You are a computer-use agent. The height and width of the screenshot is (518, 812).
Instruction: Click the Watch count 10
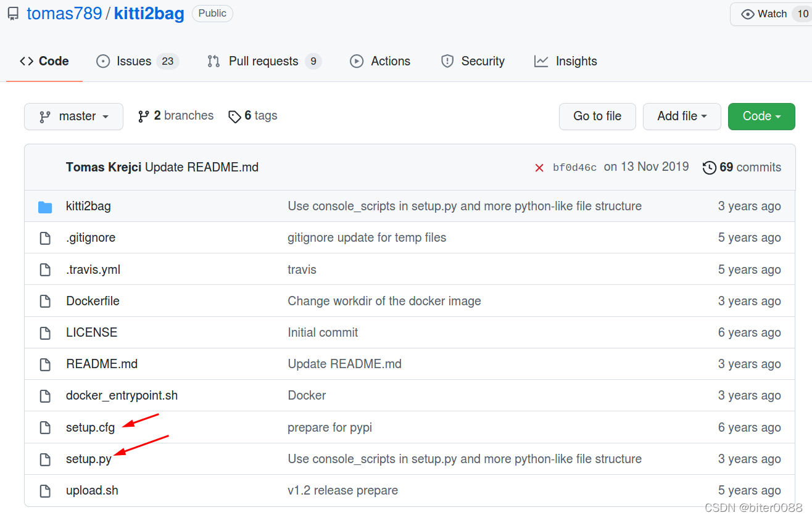tap(803, 14)
